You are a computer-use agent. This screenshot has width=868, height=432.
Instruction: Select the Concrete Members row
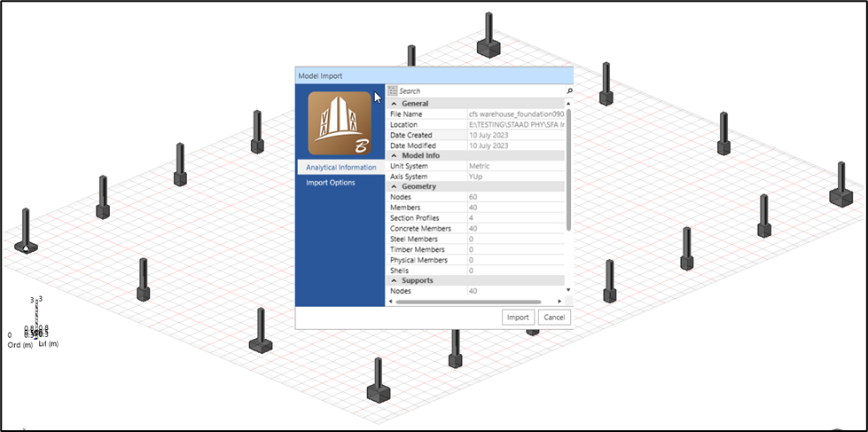coord(475,229)
